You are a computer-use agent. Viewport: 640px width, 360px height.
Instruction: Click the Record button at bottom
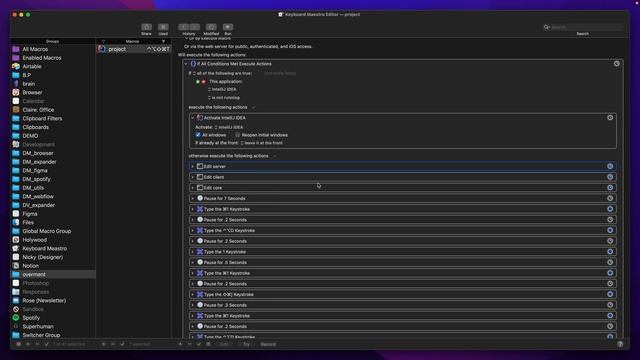(268, 344)
